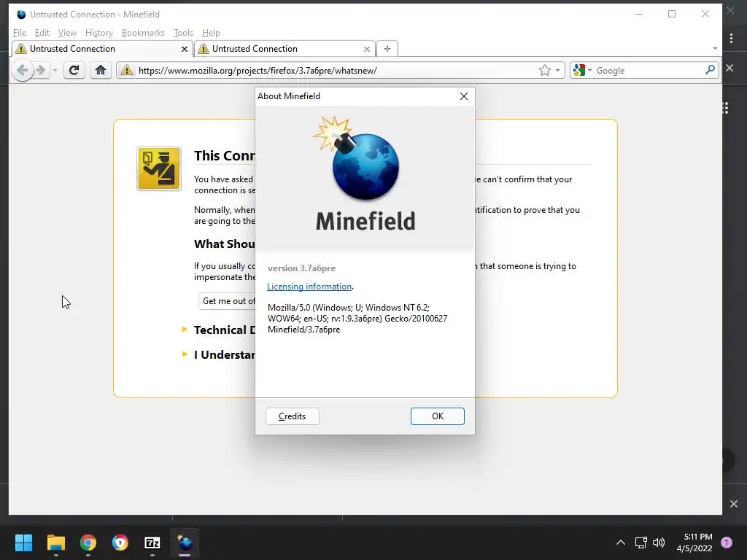Image resolution: width=747 pixels, height=560 pixels.
Task: Open the notification badge in taskbar
Action: (x=727, y=542)
